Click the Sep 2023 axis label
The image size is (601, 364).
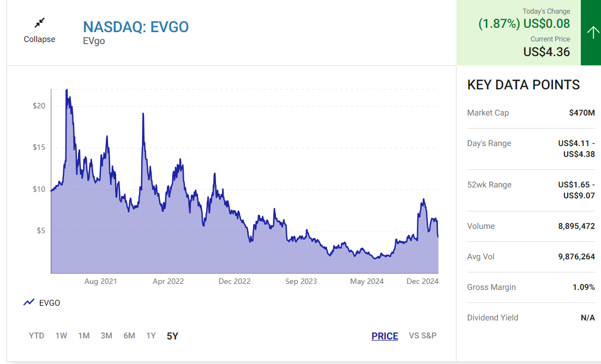coord(301,281)
